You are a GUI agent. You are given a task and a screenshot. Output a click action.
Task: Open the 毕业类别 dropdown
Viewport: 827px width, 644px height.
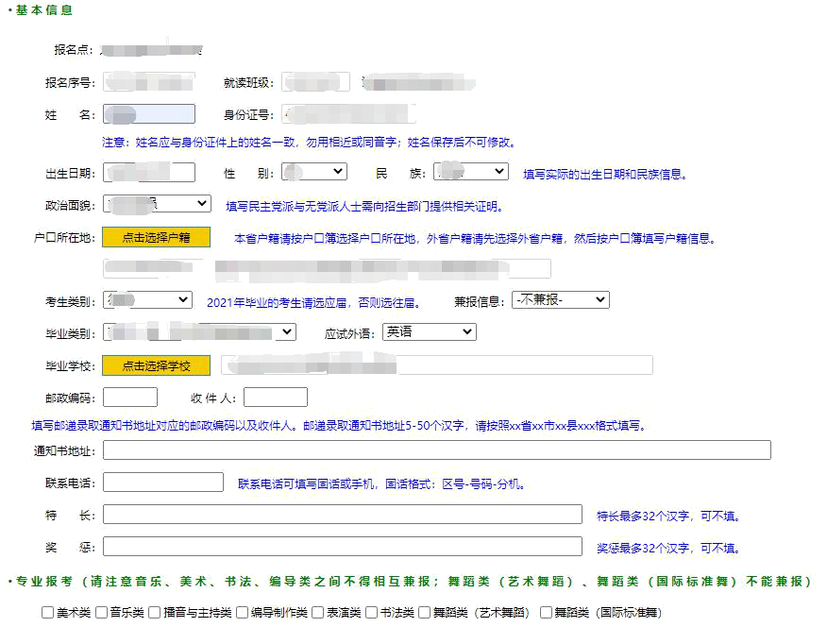click(202, 331)
